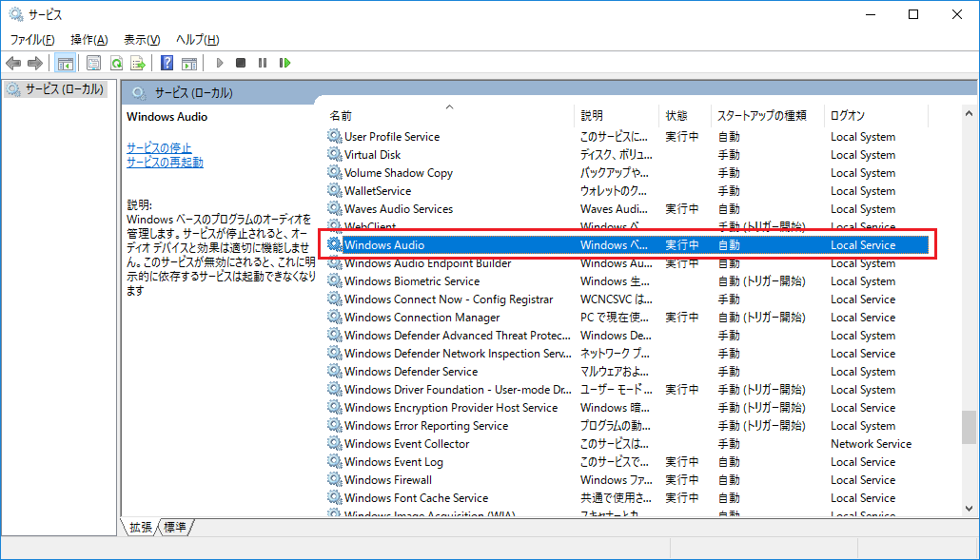The height and width of the screenshot is (560, 980).
Task: Select Windows Defender Advanced Threat Protection row
Action: (x=627, y=336)
